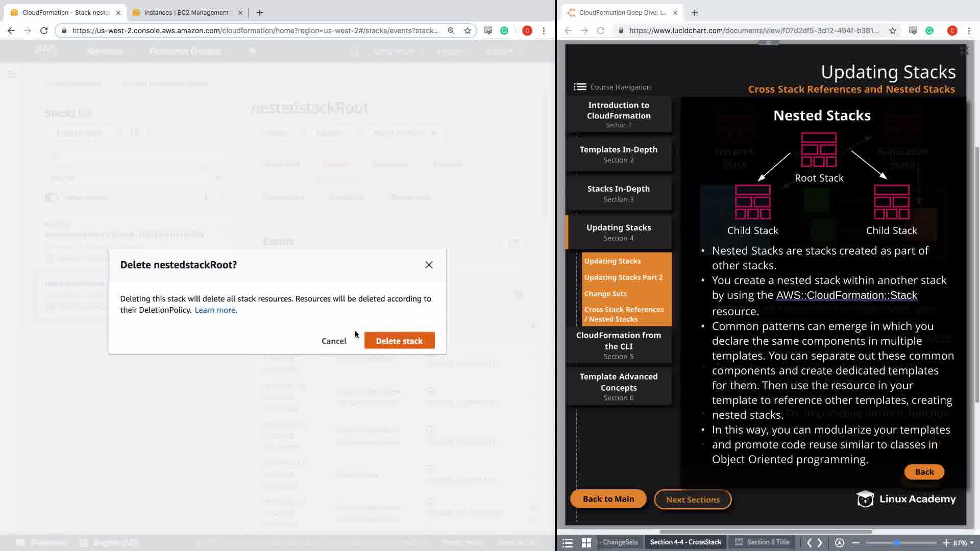Open the 87% zoom level dropdown
Viewport: 980px width, 551px height.
tap(964, 543)
